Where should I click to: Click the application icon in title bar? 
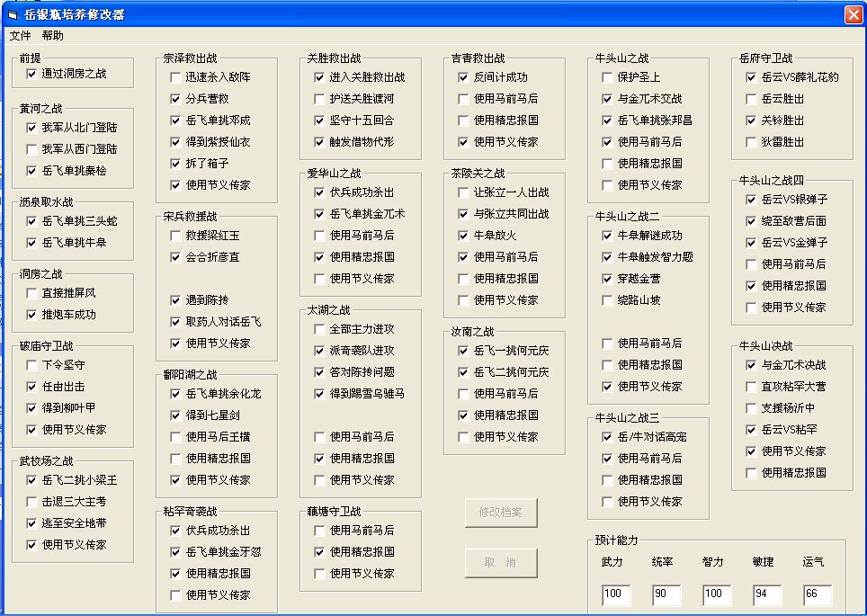point(13,15)
